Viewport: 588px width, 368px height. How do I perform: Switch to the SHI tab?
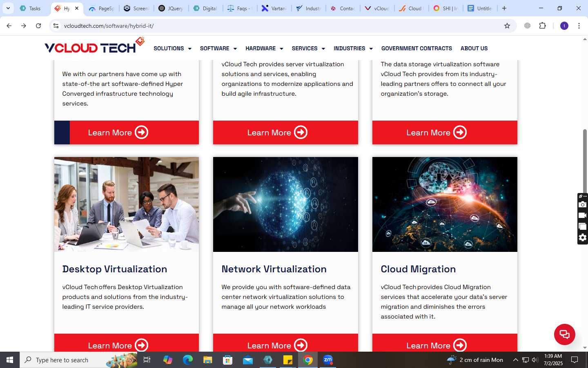point(446,8)
